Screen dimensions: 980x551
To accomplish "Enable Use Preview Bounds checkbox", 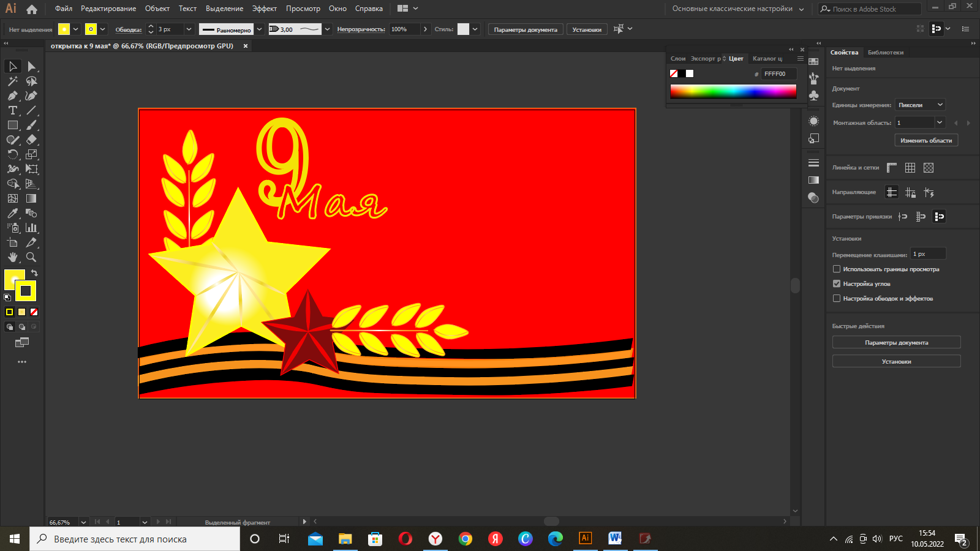I will coord(837,269).
